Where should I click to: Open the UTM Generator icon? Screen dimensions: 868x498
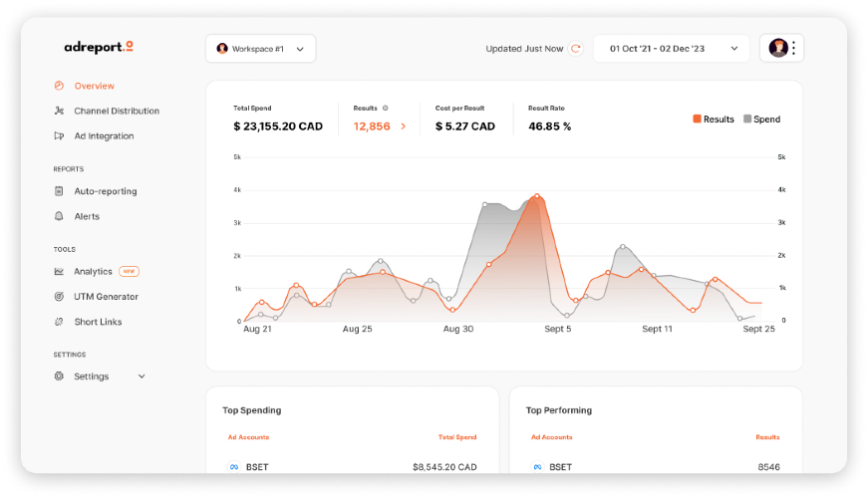60,297
